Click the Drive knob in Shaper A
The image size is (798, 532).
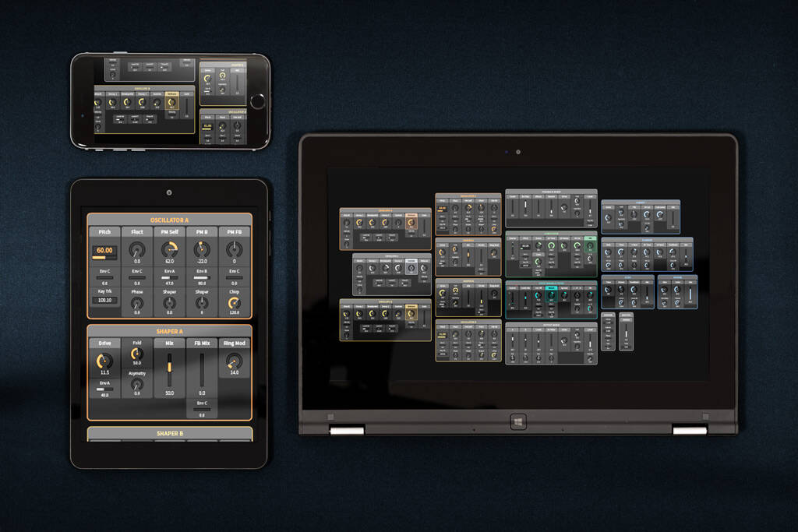coord(104,361)
